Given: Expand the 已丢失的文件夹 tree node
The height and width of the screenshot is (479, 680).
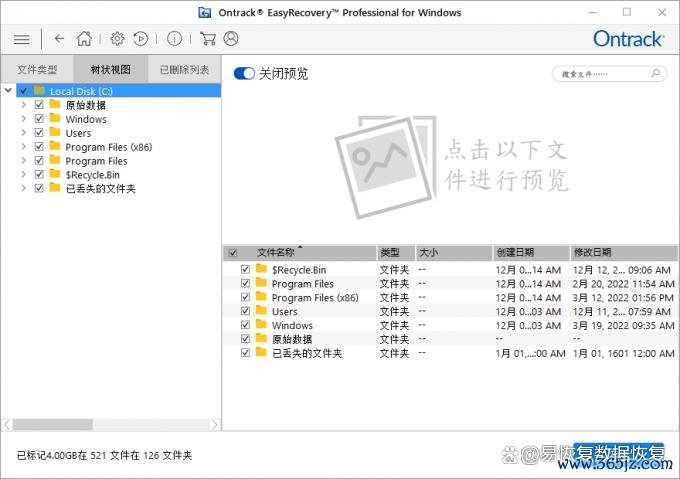Looking at the screenshot, I should [x=23, y=188].
